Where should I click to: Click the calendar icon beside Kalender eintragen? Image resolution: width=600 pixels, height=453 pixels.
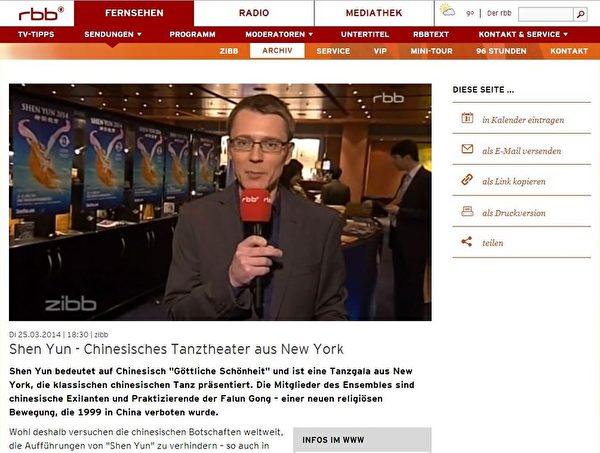pyautogui.click(x=466, y=119)
